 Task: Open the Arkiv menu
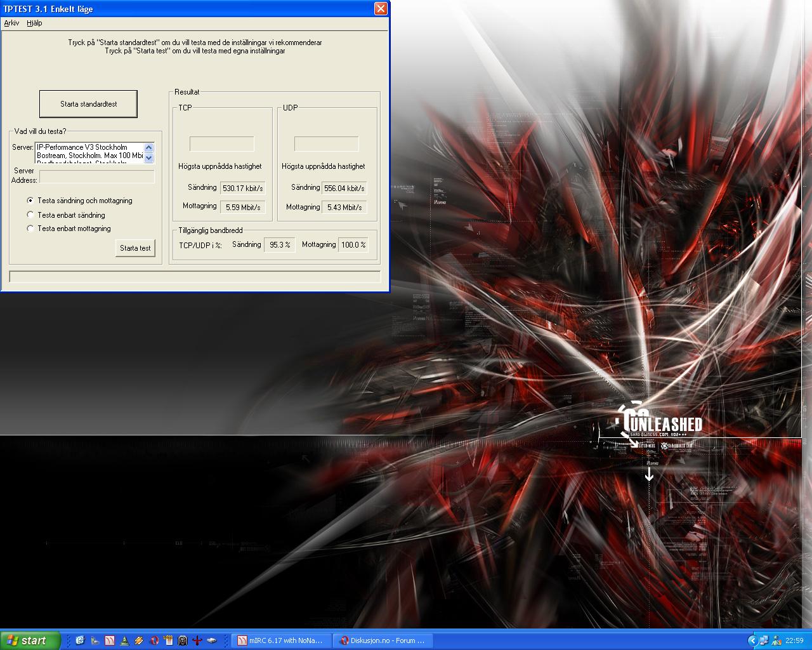point(11,23)
